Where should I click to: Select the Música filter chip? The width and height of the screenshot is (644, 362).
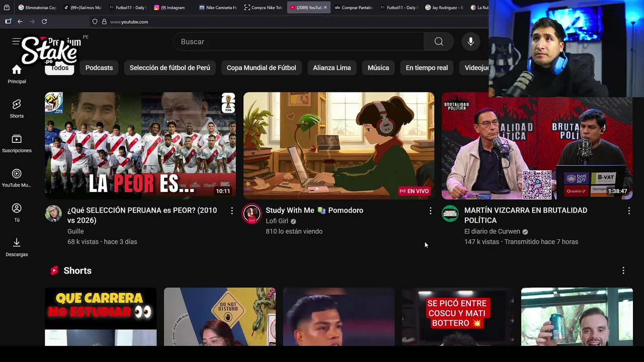(378, 68)
